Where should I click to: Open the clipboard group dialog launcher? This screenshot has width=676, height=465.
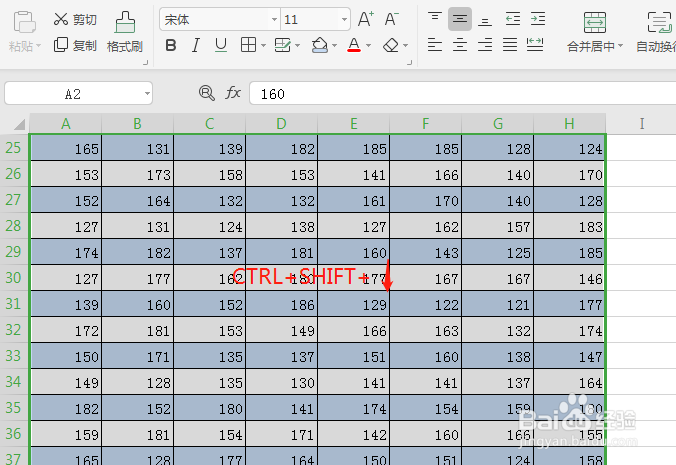tap(145, 63)
